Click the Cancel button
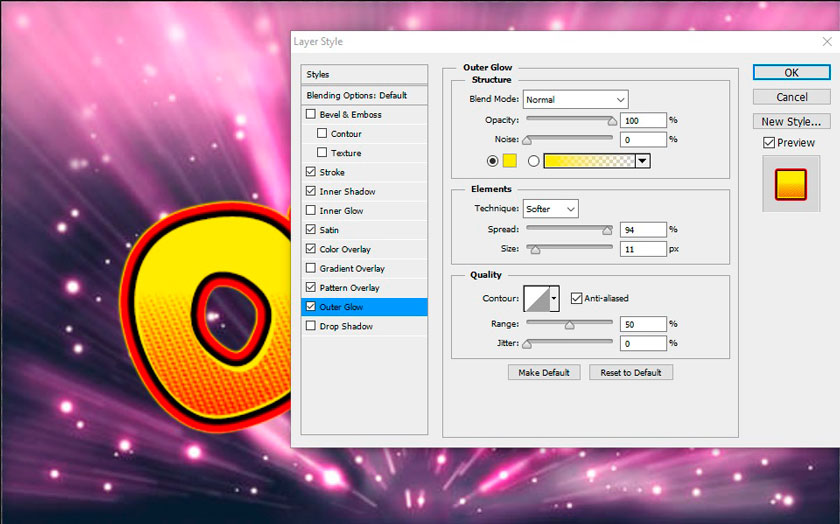840x524 pixels. [x=792, y=97]
